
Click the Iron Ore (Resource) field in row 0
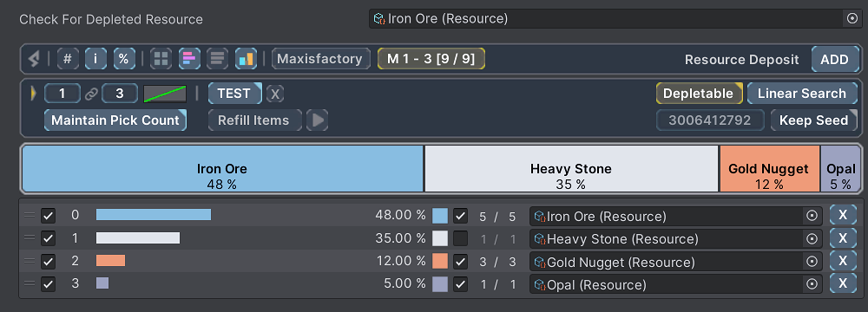coord(675,217)
